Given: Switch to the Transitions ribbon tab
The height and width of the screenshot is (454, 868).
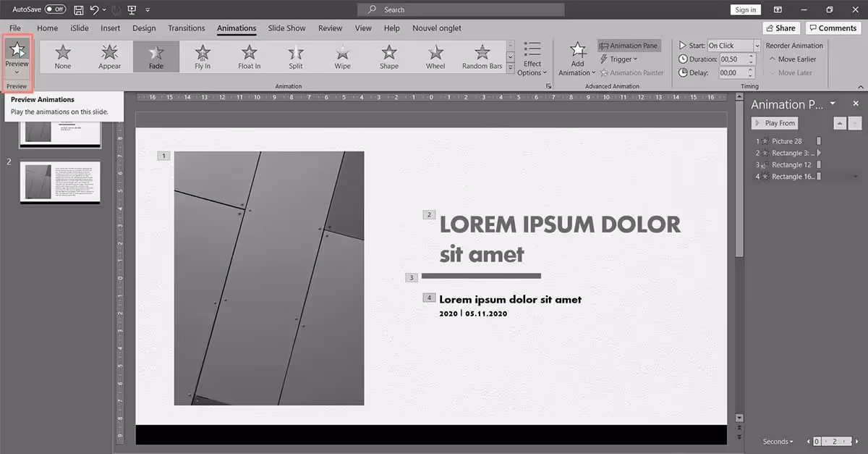Looking at the screenshot, I should coord(186,28).
